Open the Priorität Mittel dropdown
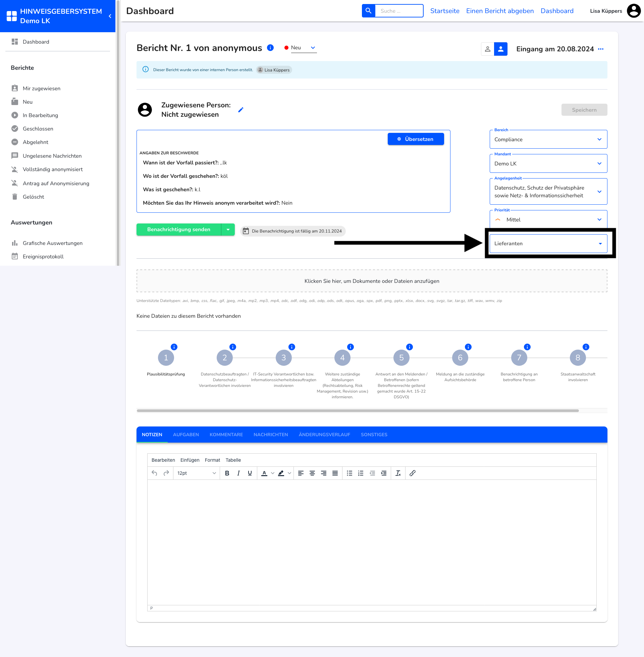 548,219
